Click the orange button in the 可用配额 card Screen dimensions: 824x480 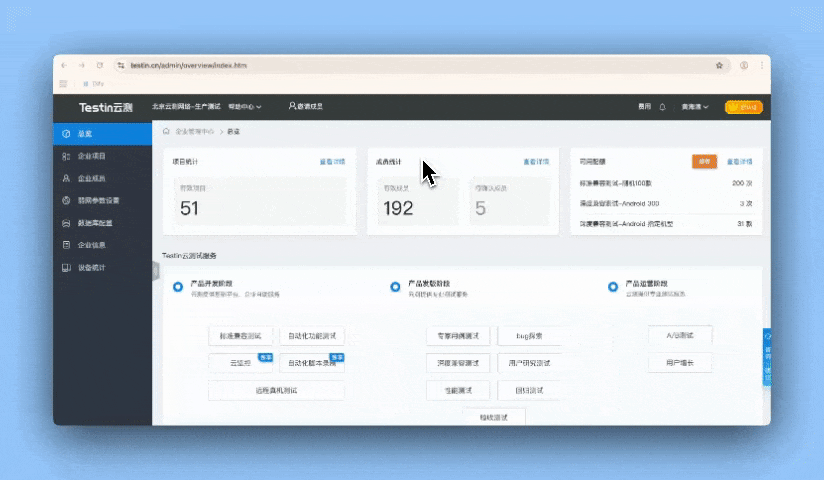pyautogui.click(x=704, y=160)
